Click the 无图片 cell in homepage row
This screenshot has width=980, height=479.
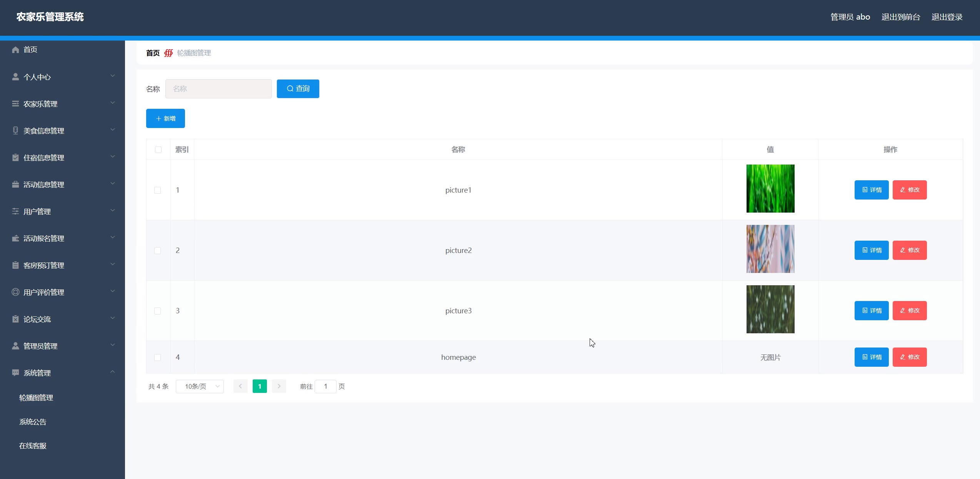click(x=770, y=358)
